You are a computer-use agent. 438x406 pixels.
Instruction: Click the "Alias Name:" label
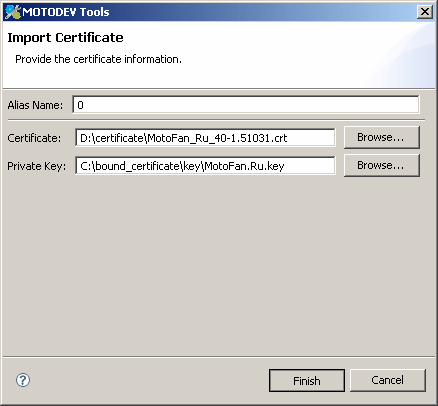pos(35,105)
